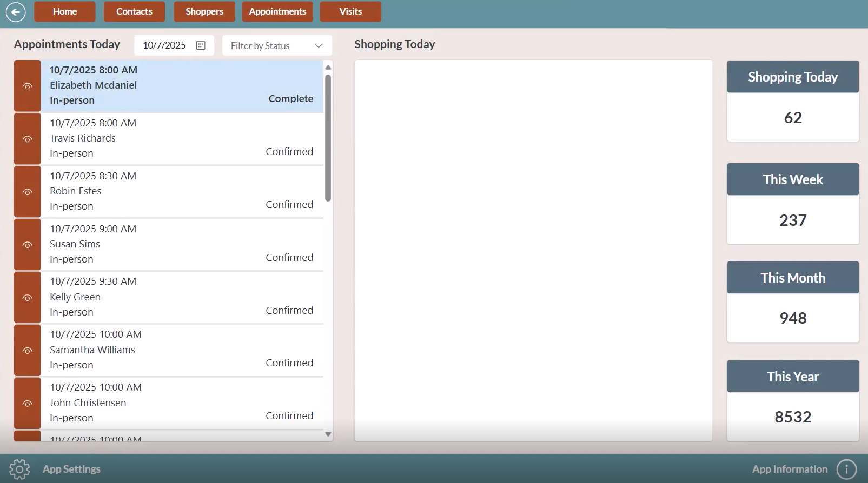
Task: Click the 10/7/2025 8:30 AM time text
Action: pyautogui.click(x=93, y=176)
